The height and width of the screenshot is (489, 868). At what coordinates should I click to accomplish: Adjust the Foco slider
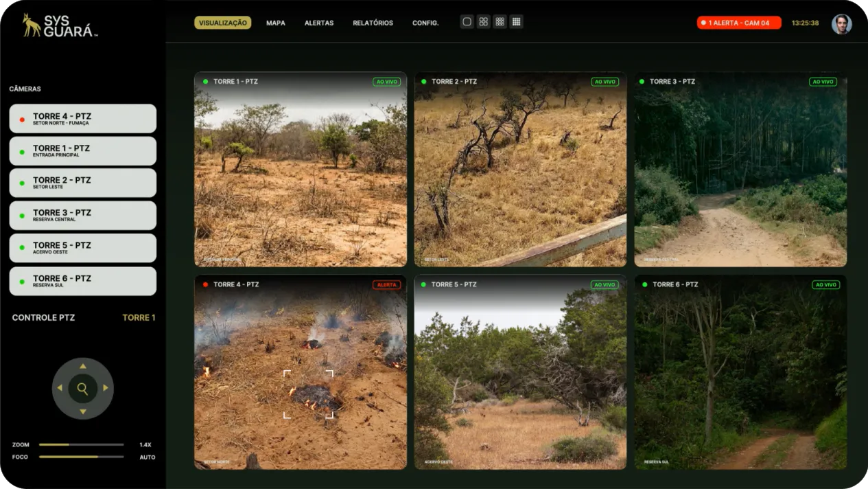(x=82, y=457)
